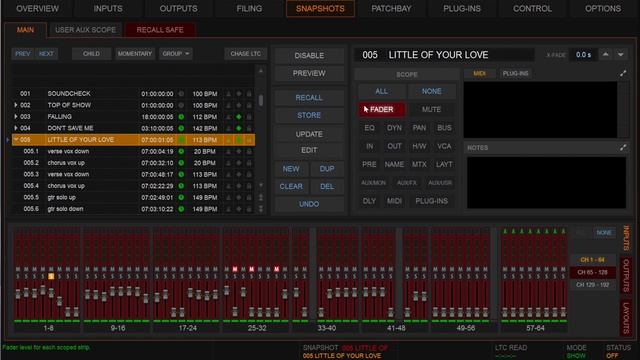640x360 pixels.
Task: Click the diamond icon on LITTLE OF YOUR LOVE row
Action: tap(239, 140)
